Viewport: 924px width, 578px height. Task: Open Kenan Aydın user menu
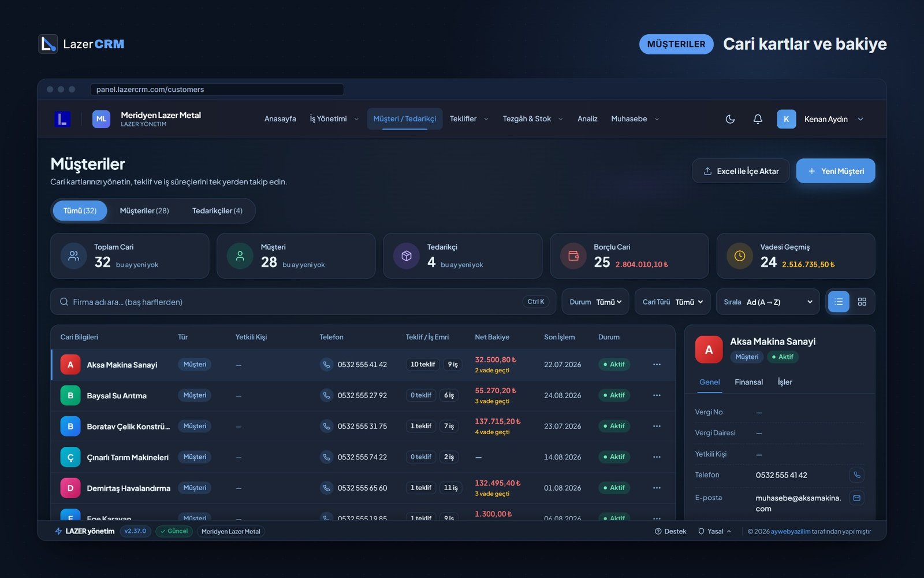tap(821, 119)
